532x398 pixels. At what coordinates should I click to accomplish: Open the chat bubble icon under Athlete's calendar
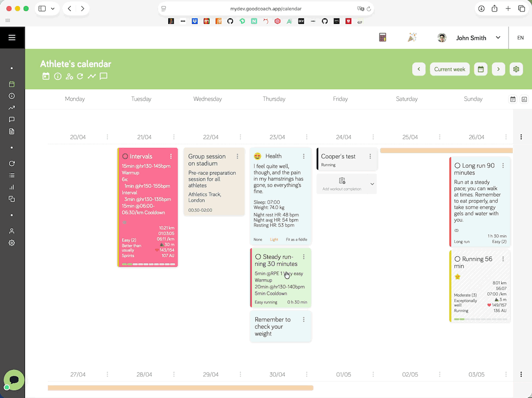coord(104,76)
